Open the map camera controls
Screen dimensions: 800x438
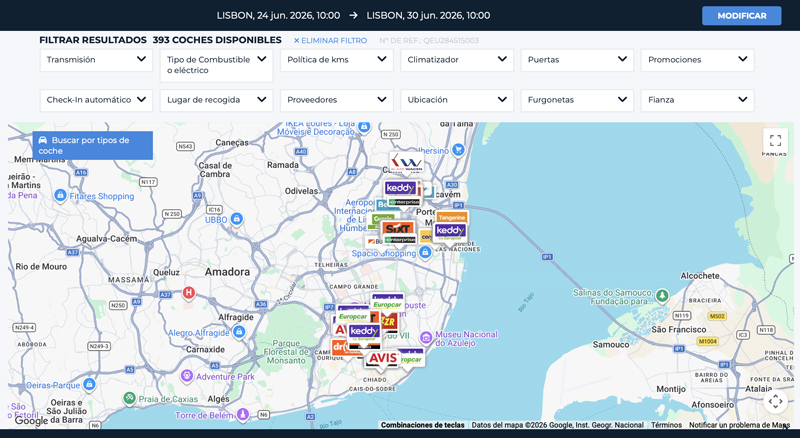[x=776, y=401]
